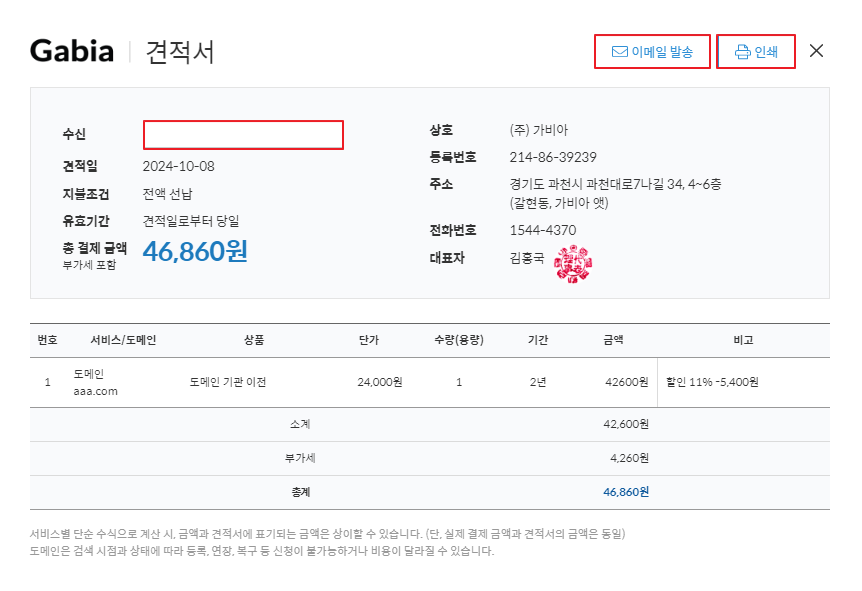Screen dimensions: 862x591
Task: Click the 이메일 발송 button
Action: 652,52
